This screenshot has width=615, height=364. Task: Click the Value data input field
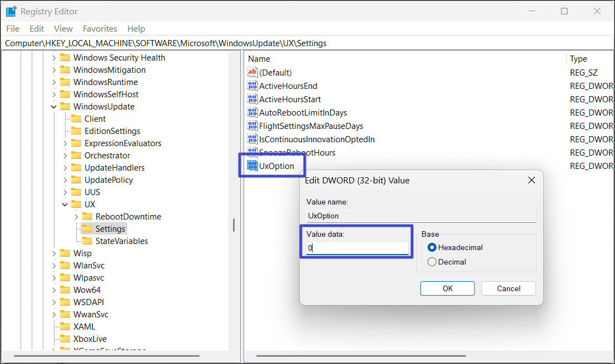tap(358, 248)
